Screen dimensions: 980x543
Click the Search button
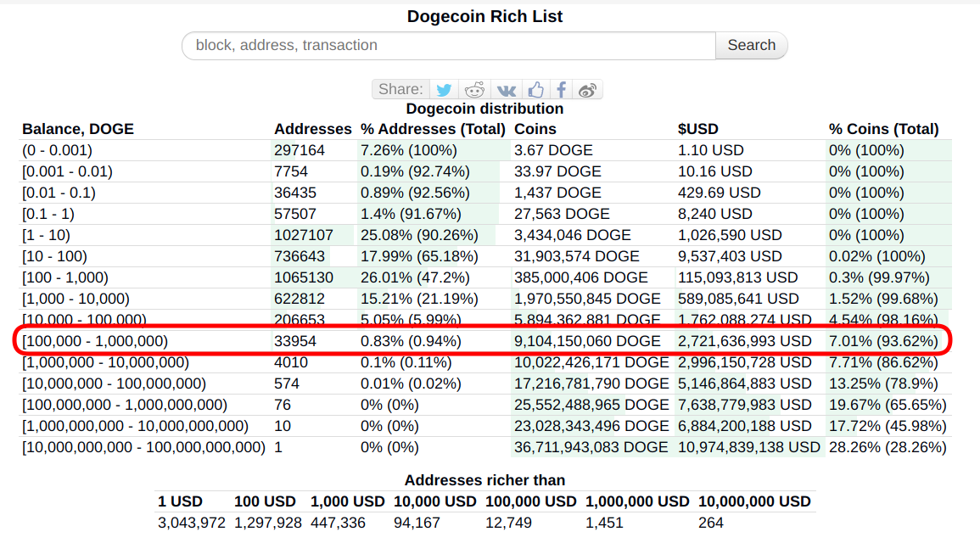point(751,46)
